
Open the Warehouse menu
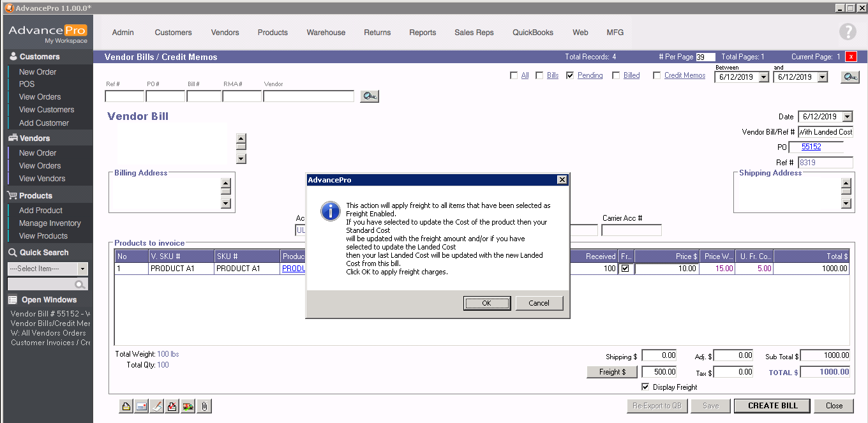pyautogui.click(x=325, y=33)
